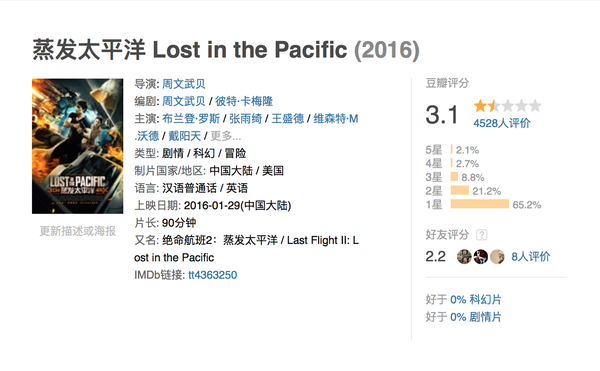
Task: Click the star rating icons beside 3.1
Action: [x=507, y=106]
